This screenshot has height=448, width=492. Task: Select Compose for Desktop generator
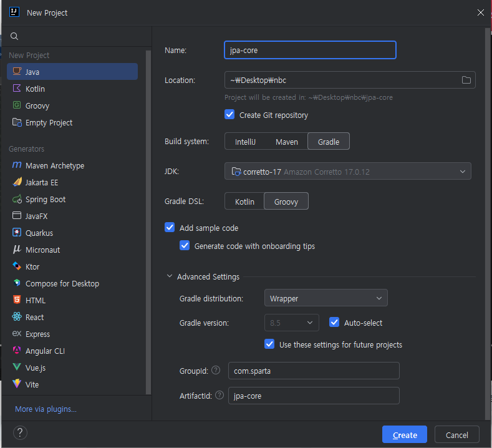tap(72, 283)
